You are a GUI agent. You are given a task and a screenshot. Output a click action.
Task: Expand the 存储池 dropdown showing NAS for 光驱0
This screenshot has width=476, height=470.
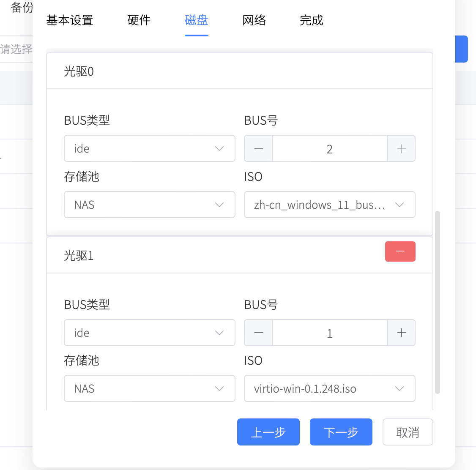click(149, 205)
